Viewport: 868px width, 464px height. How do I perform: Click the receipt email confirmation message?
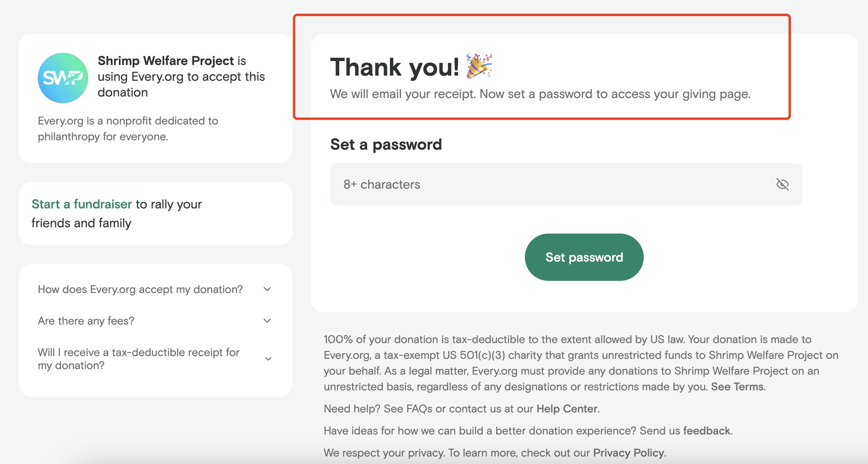click(x=540, y=94)
